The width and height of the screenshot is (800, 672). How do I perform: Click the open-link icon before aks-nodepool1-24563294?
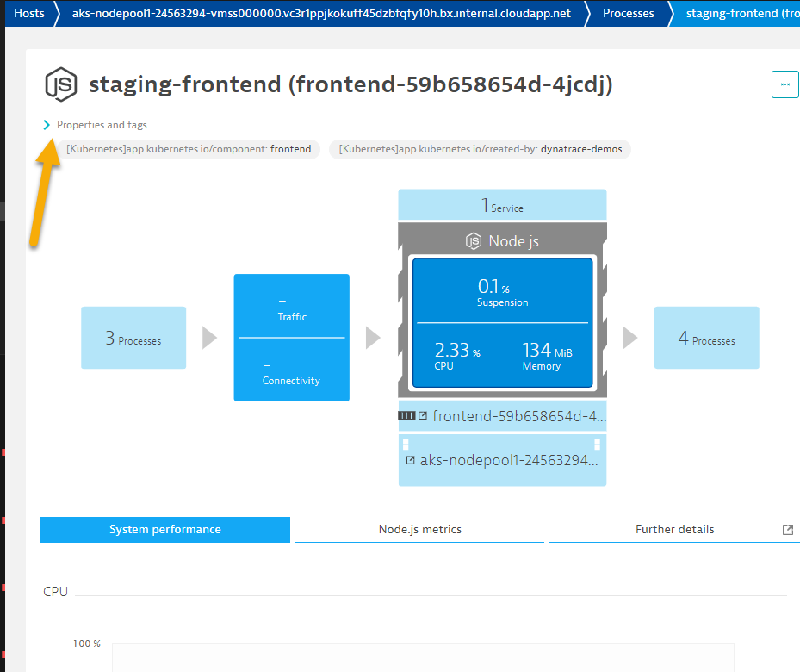click(x=411, y=460)
